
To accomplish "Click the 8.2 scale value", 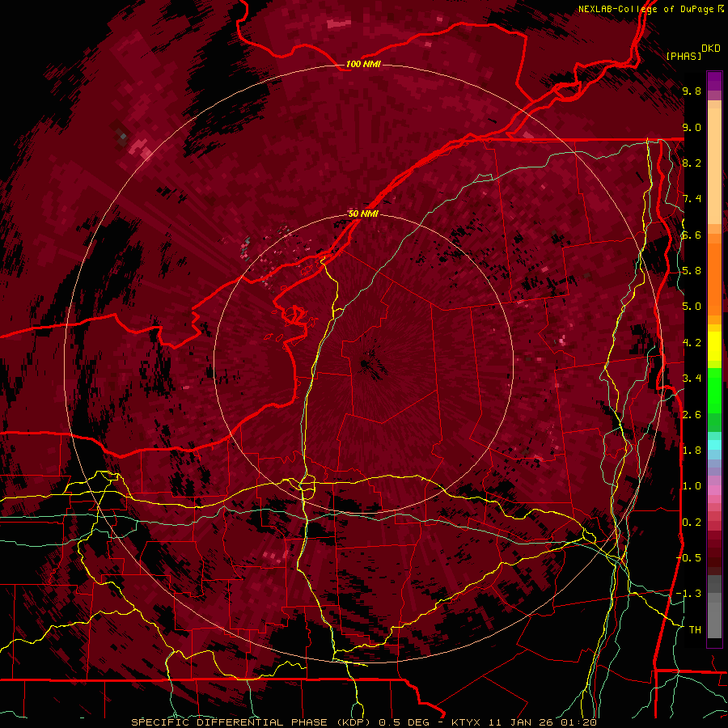I will click(692, 163).
